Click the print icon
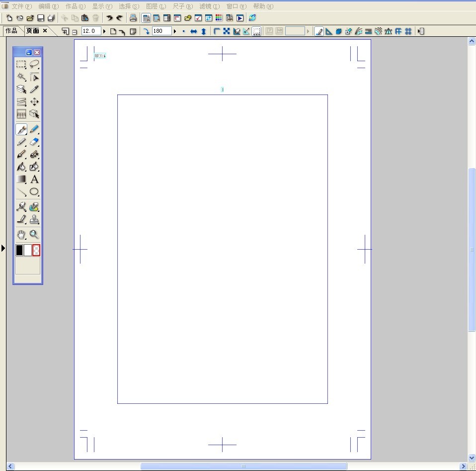The height and width of the screenshot is (471, 476). [133, 18]
